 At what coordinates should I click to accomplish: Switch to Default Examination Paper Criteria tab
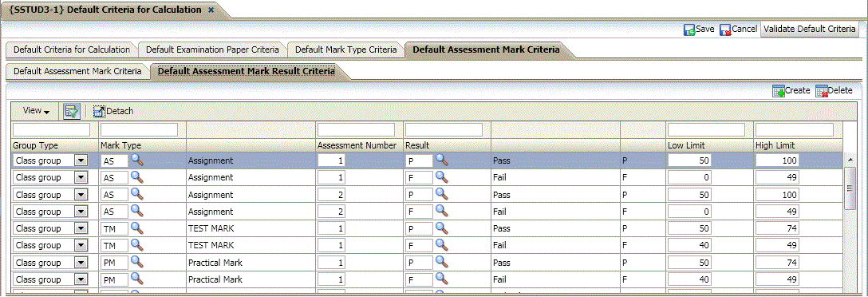[212, 49]
